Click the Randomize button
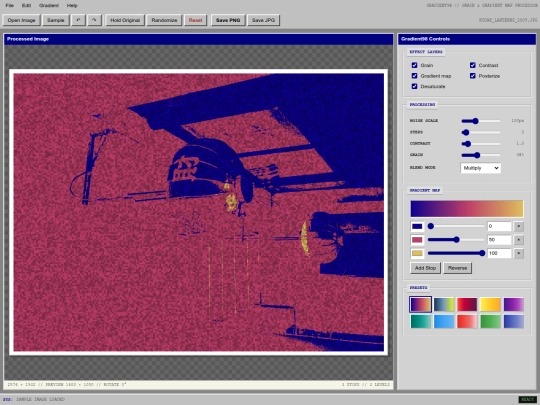This screenshot has width=540, height=405. [x=164, y=20]
